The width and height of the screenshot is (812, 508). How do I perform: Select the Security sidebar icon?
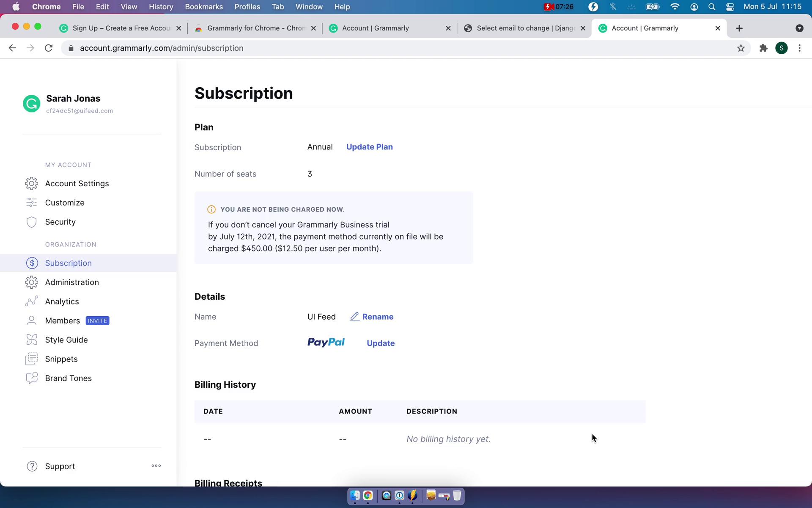pos(31,221)
